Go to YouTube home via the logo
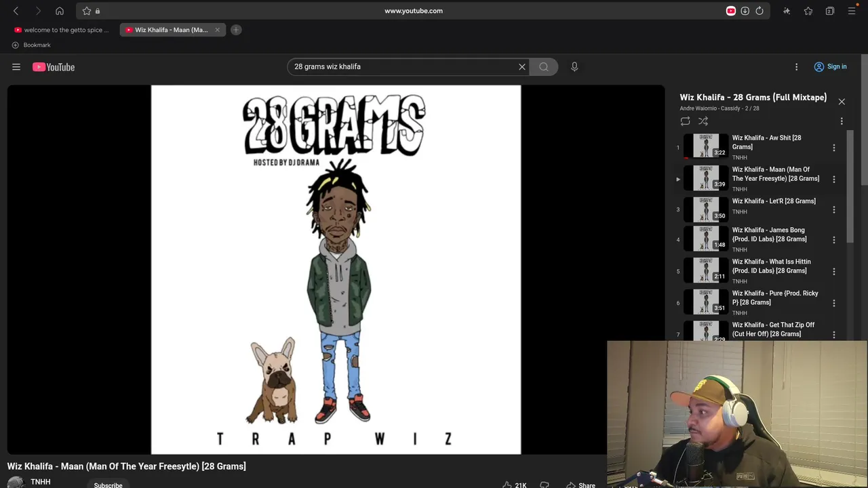The height and width of the screenshot is (488, 868). tap(54, 67)
